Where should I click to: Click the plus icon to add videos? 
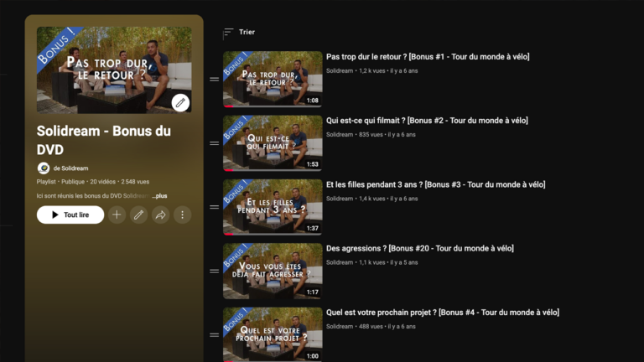point(117,215)
